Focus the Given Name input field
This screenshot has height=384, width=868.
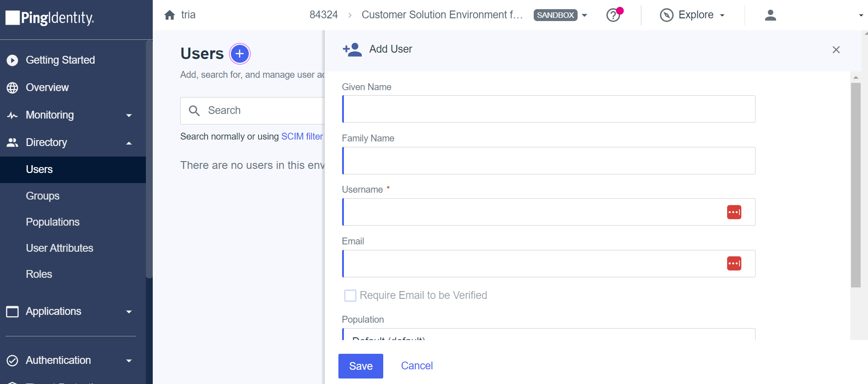coord(549,109)
